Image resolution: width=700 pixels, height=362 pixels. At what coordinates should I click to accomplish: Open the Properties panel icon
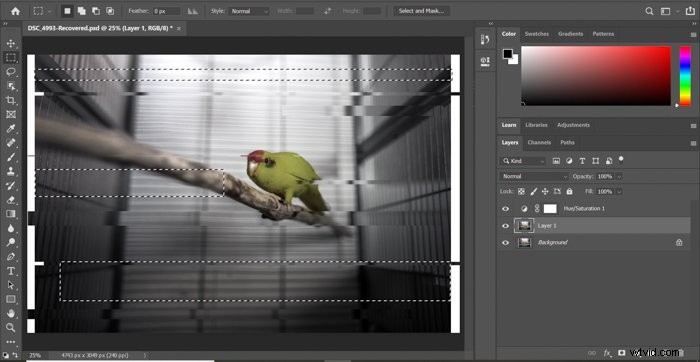(485, 61)
